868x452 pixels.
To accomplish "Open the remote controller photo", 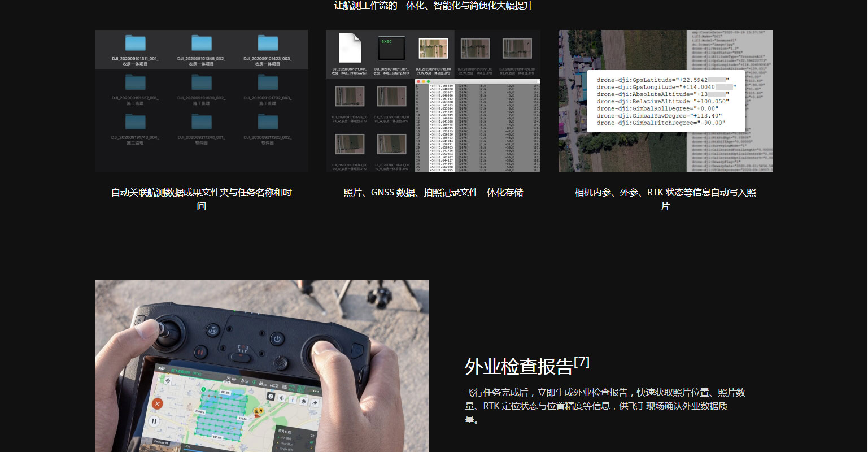I will point(262,366).
